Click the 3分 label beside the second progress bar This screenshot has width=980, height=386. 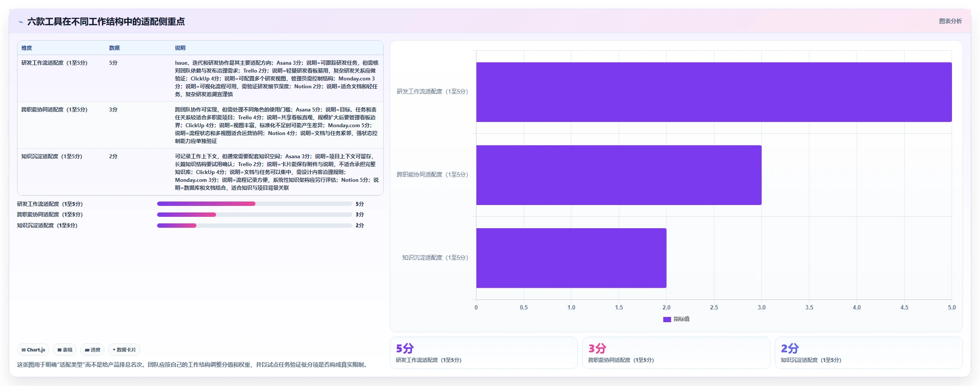pos(360,215)
